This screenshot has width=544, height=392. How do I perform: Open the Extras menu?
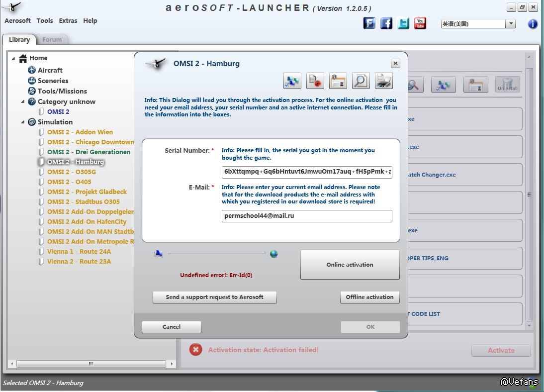click(68, 20)
